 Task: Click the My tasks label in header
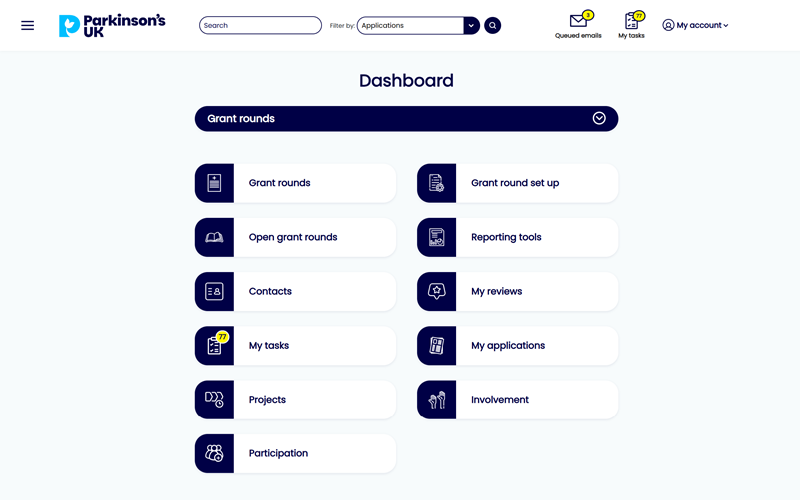tap(631, 36)
